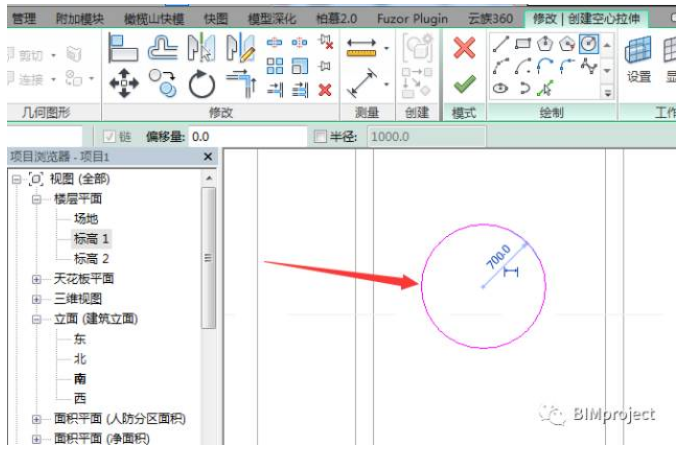This screenshot has width=680, height=452.
Task: Click the red Delete icon in Modify panel
Action: click(325, 90)
